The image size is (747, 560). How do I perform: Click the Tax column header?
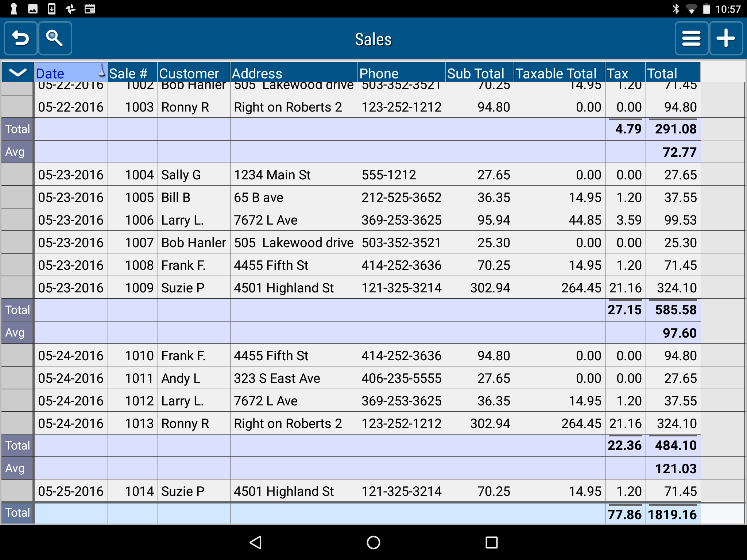click(625, 72)
